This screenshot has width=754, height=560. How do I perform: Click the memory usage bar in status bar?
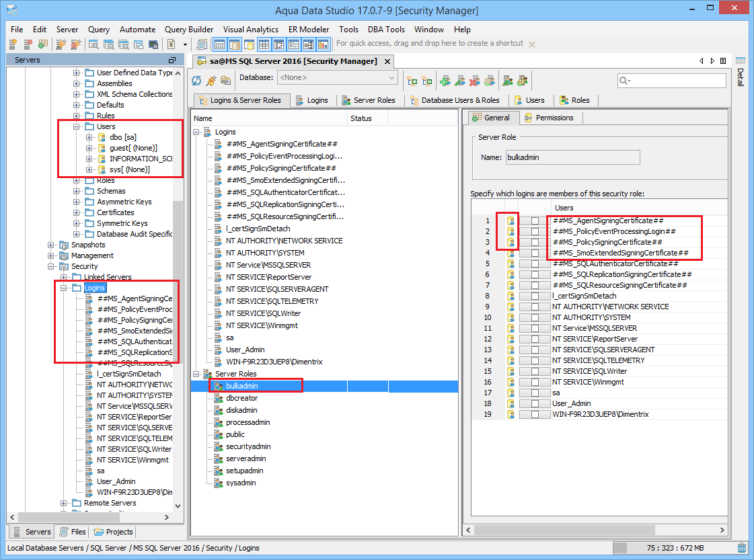tap(674, 548)
